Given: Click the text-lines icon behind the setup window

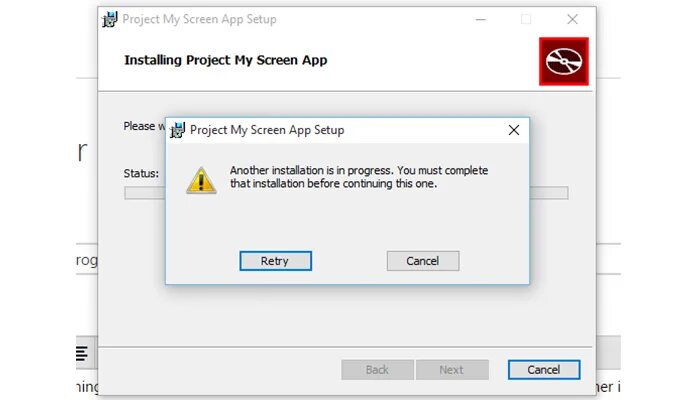Looking at the screenshot, I should pos(82,353).
